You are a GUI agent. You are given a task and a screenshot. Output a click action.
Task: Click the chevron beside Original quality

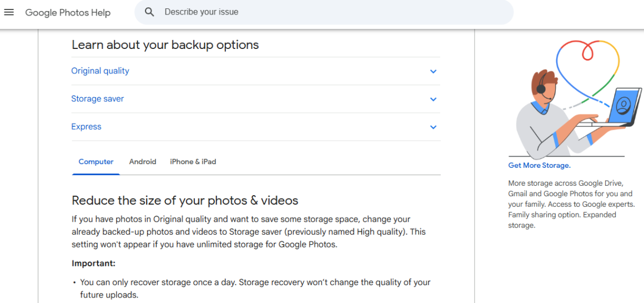(x=433, y=71)
